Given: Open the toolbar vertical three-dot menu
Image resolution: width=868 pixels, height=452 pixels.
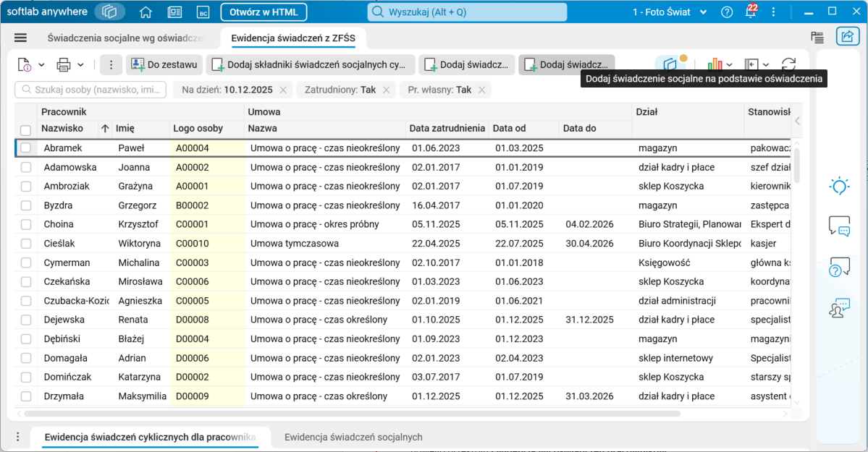Looking at the screenshot, I should (x=111, y=65).
